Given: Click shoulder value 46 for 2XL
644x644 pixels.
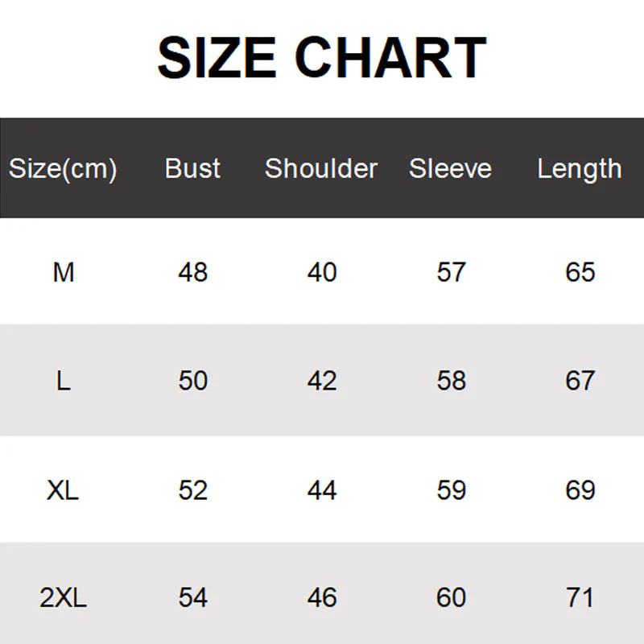Looking at the screenshot, I should (322, 597).
